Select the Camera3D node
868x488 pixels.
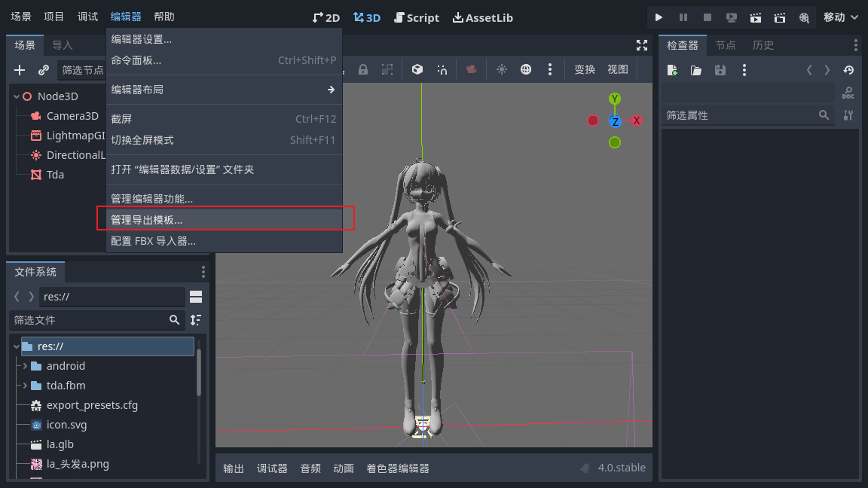click(72, 116)
